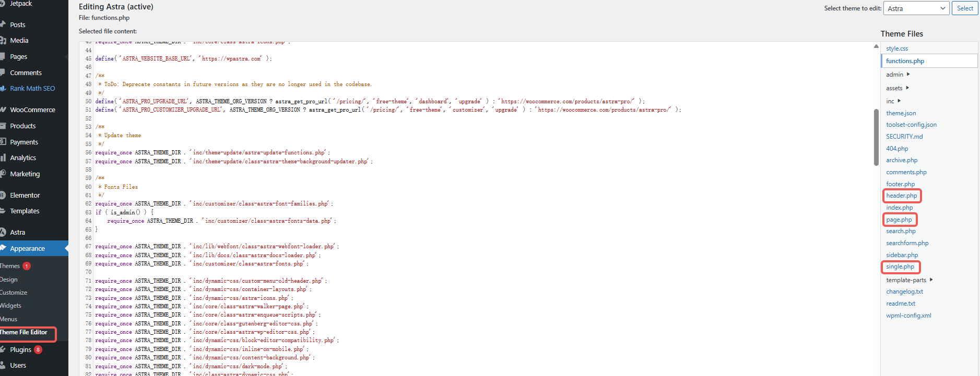This screenshot has width=980, height=376.
Task: Open the Astra settings menu
Action: click(x=17, y=232)
